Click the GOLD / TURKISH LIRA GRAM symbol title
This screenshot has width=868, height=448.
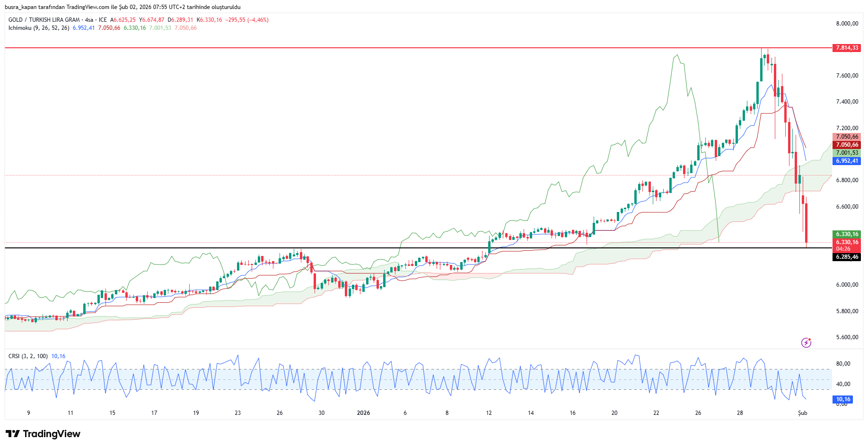[44, 20]
